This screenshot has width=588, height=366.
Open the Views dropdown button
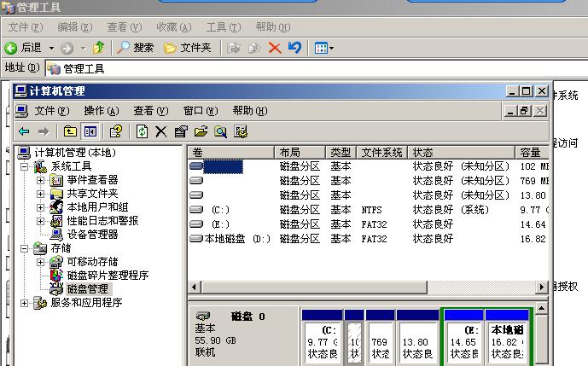[324, 48]
